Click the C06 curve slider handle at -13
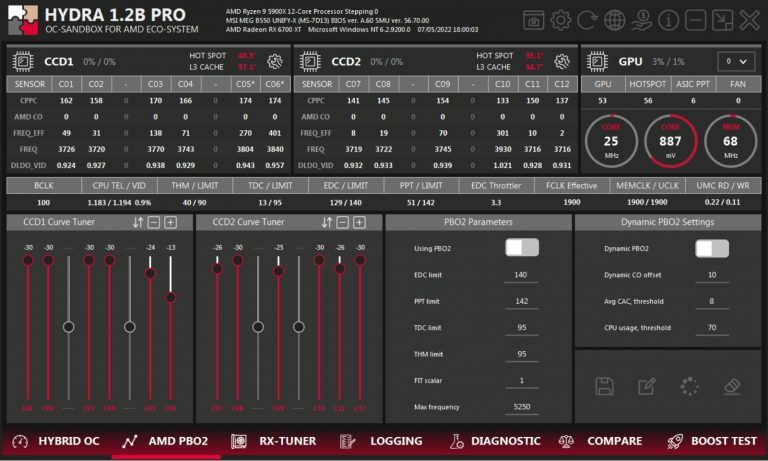Viewport: 768px width, 461px height. (x=170, y=297)
